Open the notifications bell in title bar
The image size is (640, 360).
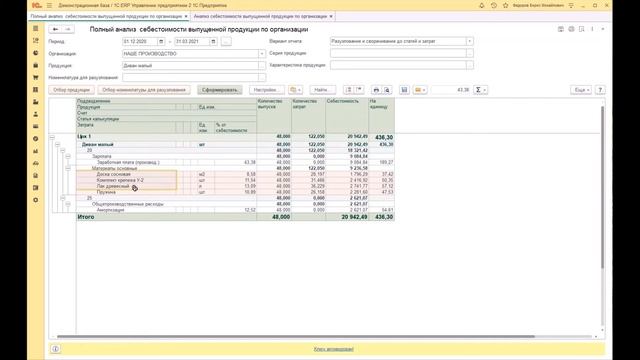(x=482, y=5)
